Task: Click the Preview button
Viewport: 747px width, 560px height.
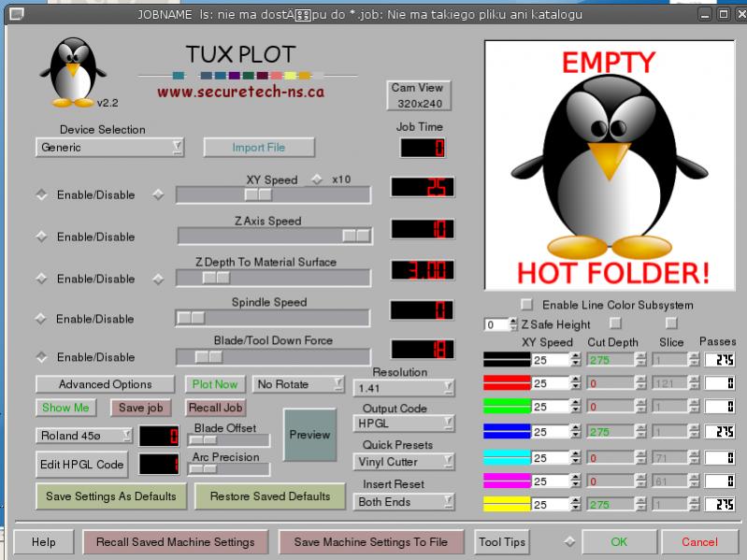Action: (x=309, y=435)
